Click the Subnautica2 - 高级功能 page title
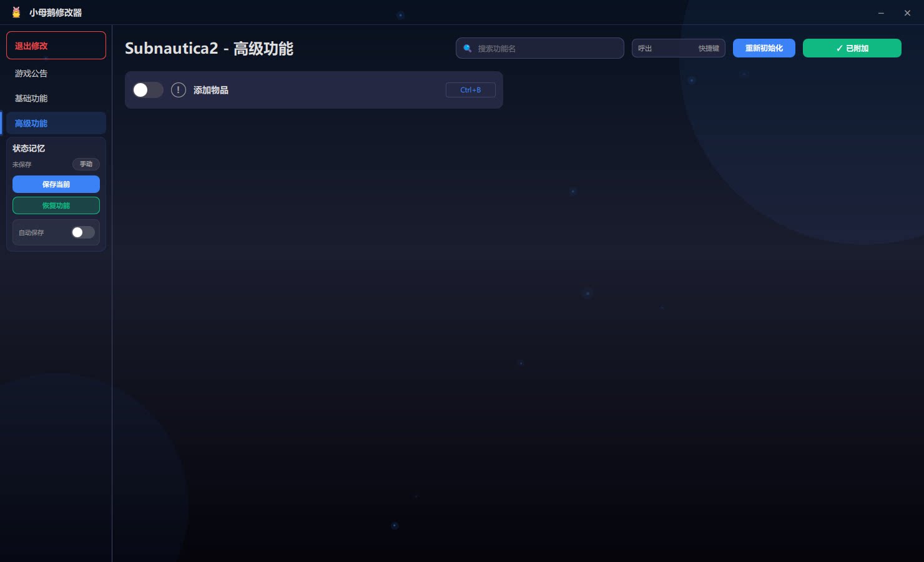Viewport: 924px width, 562px height. point(209,48)
